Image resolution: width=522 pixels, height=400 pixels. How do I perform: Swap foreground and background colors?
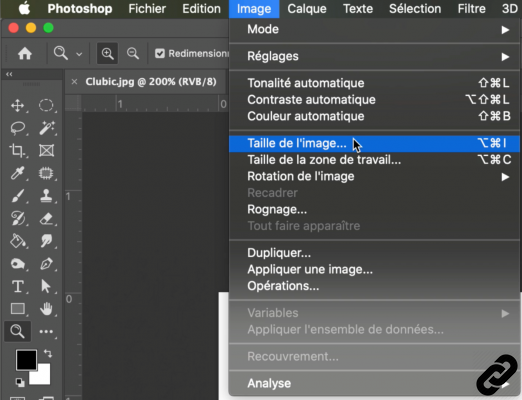point(48,353)
